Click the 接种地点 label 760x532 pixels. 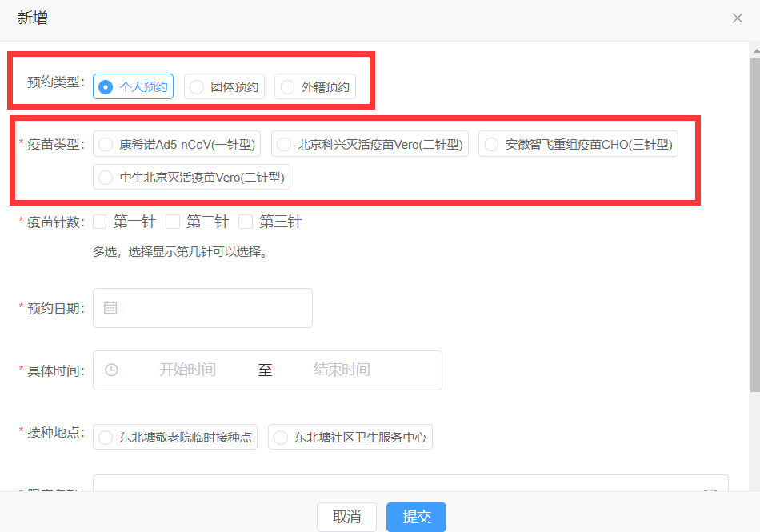(x=56, y=432)
